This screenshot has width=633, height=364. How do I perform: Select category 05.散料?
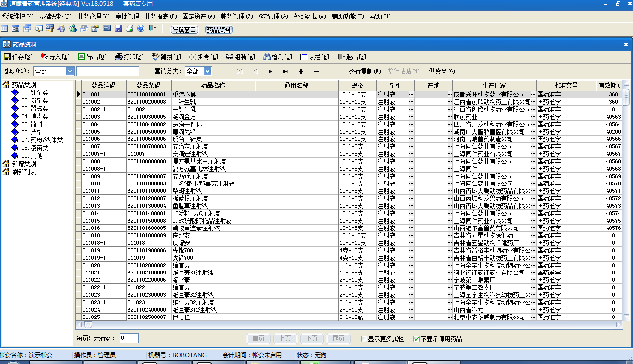(31, 124)
